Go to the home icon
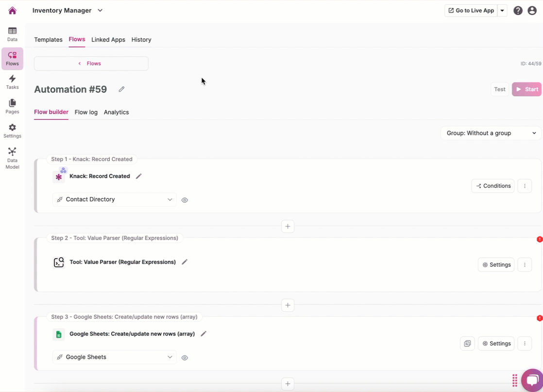The height and width of the screenshot is (392, 543). pyautogui.click(x=13, y=10)
